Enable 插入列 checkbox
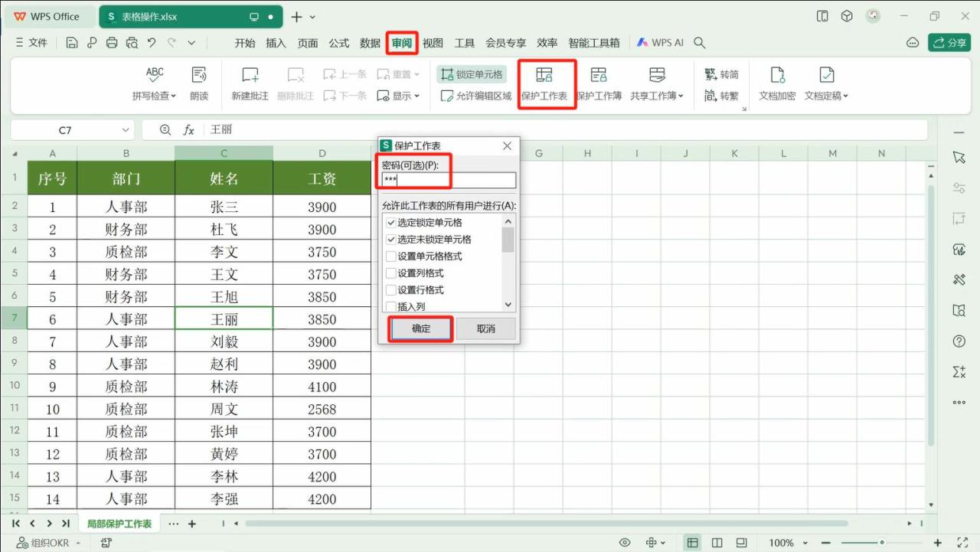 coord(391,306)
